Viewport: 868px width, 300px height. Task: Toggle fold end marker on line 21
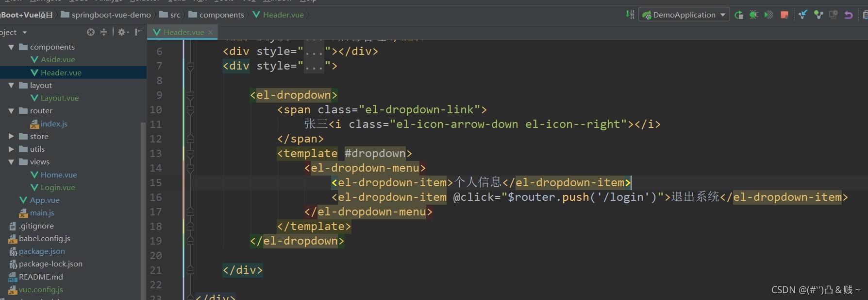click(190, 270)
